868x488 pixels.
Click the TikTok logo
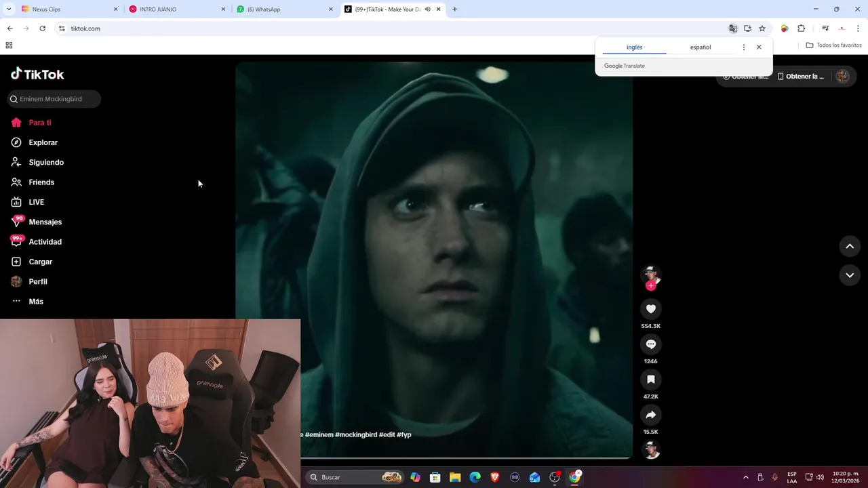pyautogui.click(x=37, y=74)
